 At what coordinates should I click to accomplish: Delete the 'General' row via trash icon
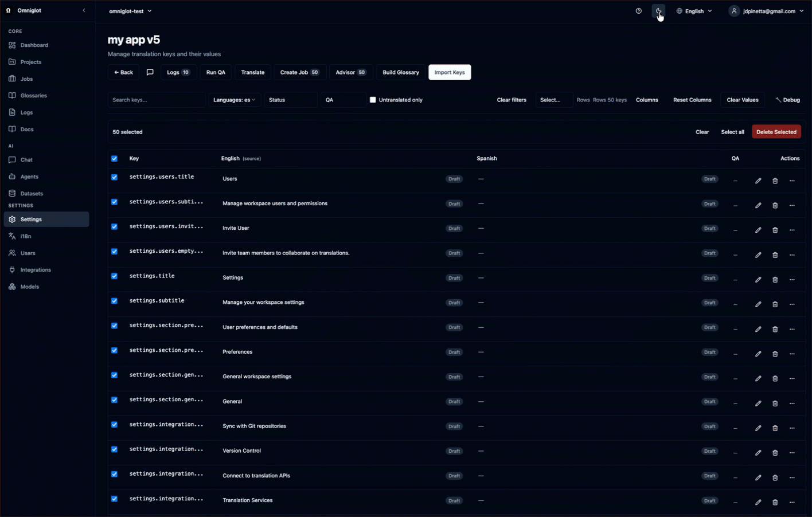[x=775, y=403]
